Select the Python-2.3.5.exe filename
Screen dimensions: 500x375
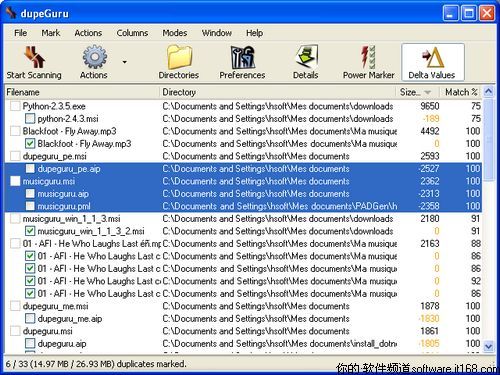[54, 106]
